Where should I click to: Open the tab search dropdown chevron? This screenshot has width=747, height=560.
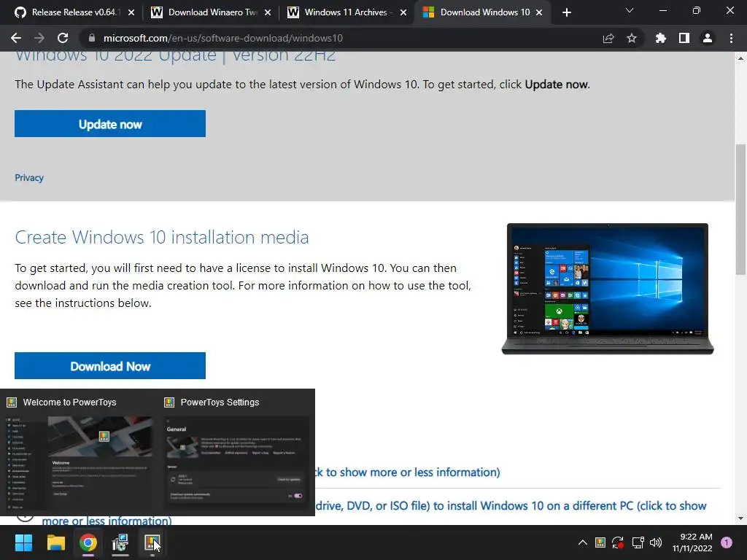coord(630,10)
